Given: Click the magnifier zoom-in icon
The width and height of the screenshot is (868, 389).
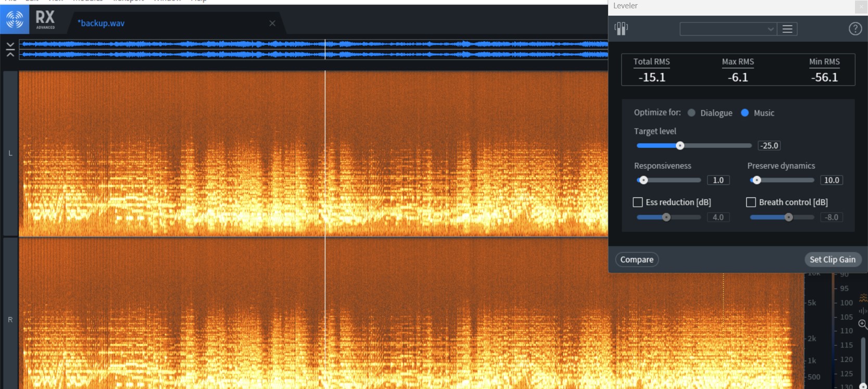Looking at the screenshot, I should tap(863, 324).
